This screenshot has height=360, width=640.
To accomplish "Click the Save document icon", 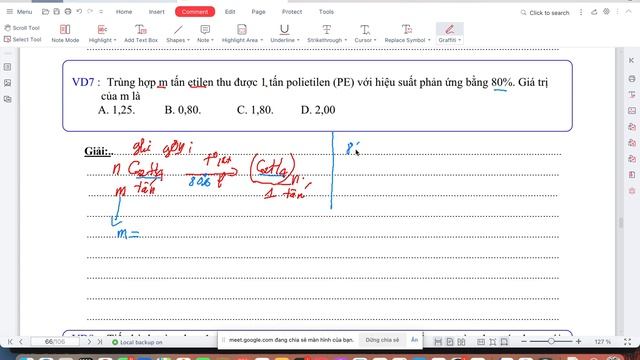I will (56, 12).
